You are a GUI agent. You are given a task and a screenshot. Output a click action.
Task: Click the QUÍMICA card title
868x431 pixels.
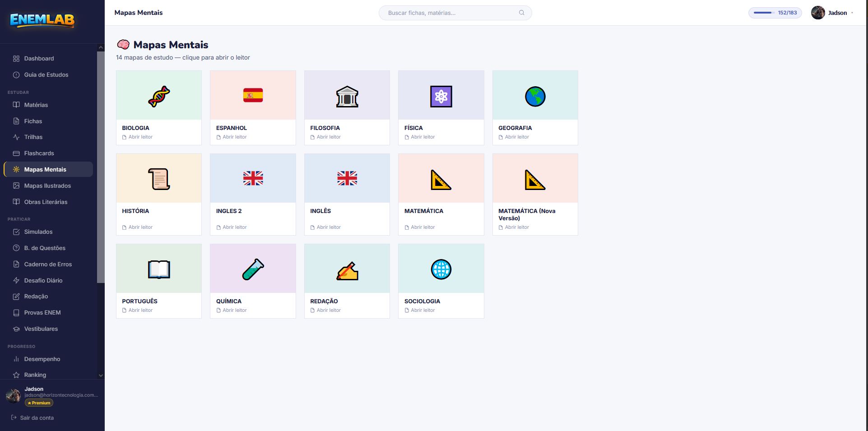click(229, 301)
